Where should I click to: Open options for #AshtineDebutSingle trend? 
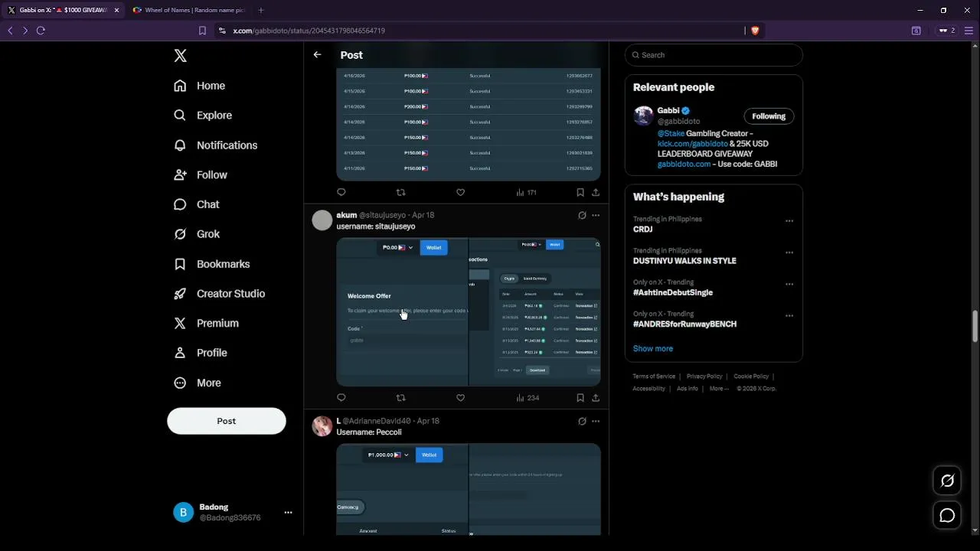click(x=789, y=284)
